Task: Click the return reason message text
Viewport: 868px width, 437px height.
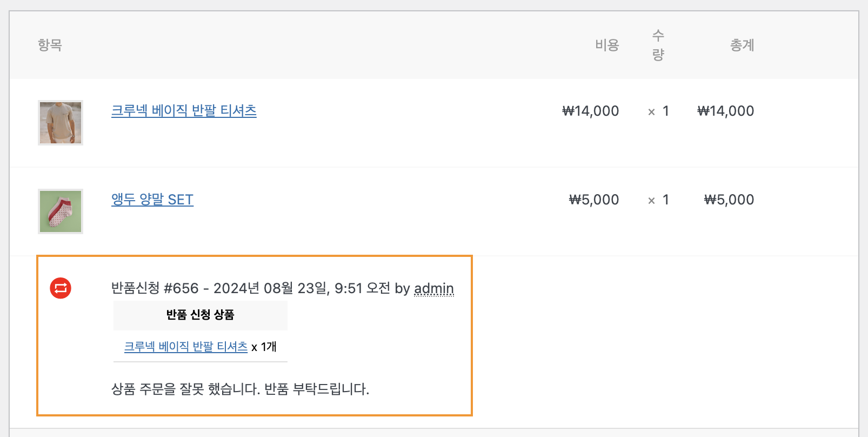Action: pyautogui.click(x=241, y=389)
